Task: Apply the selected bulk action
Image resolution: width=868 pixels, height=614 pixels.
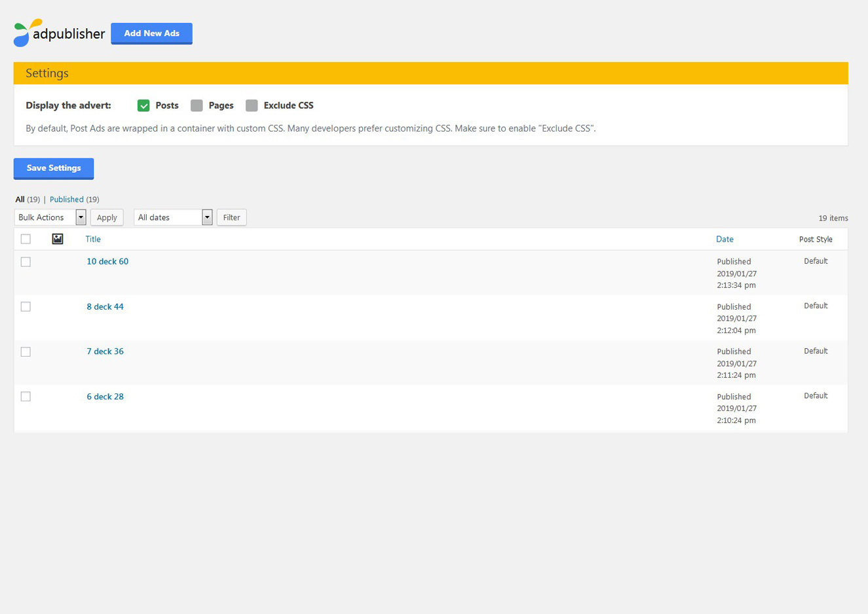Action: (107, 217)
